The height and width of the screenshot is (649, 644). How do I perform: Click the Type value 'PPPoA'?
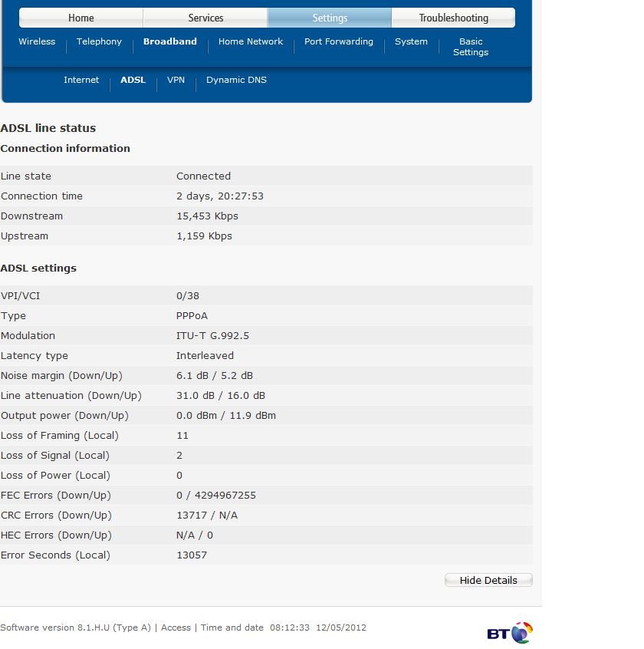pyautogui.click(x=192, y=316)
